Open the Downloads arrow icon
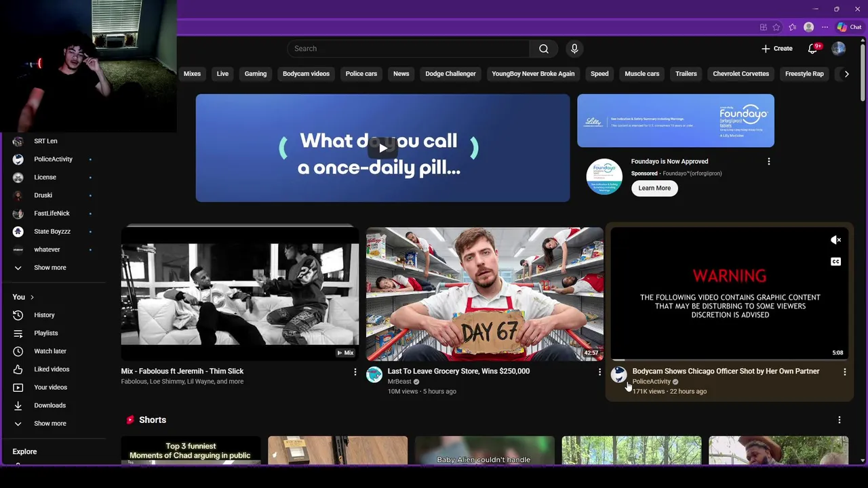The height and width of the screenshot is (488, 868). pyautogui.click(x=18, y=405)
